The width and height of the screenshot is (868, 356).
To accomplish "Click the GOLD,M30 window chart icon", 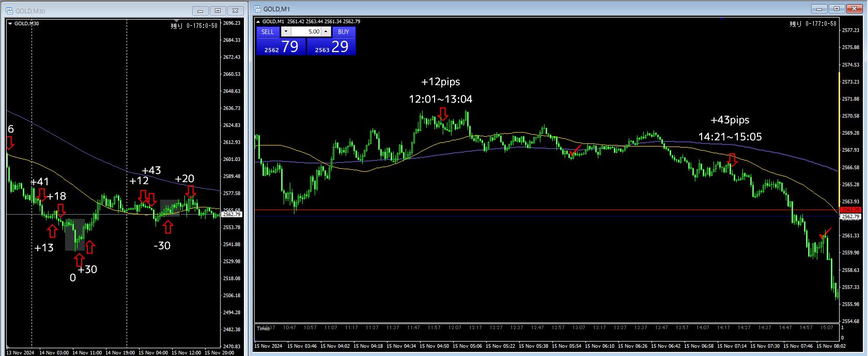I will pos(9,11).
